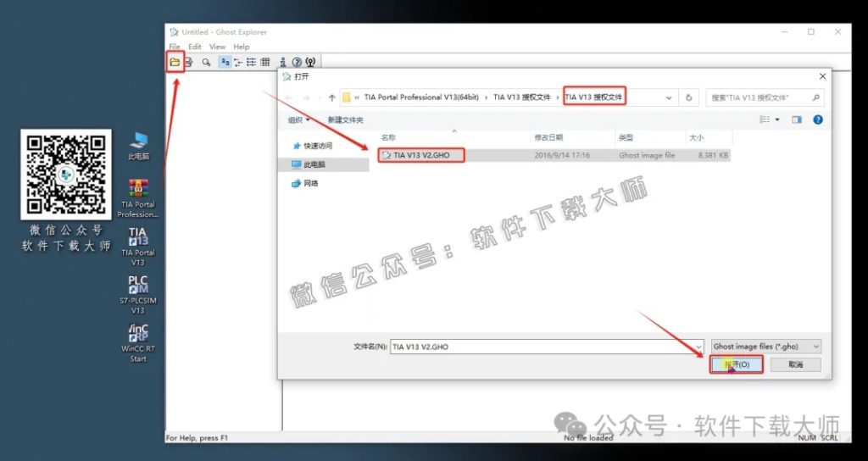The width and height of the screenshot is (868, 461).
Task: Go back with the dialog's left arrow
Action: 289,98
